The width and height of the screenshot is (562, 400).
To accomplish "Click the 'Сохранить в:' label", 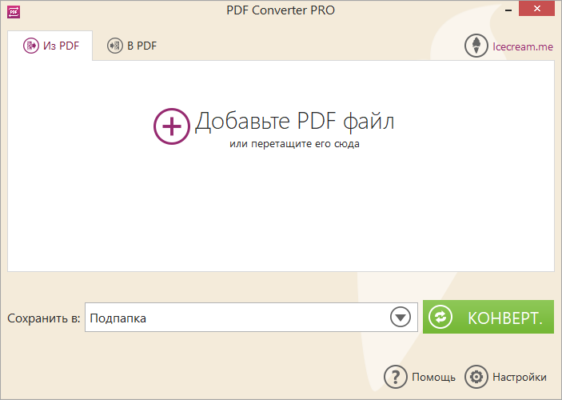I will click(44, 318).
